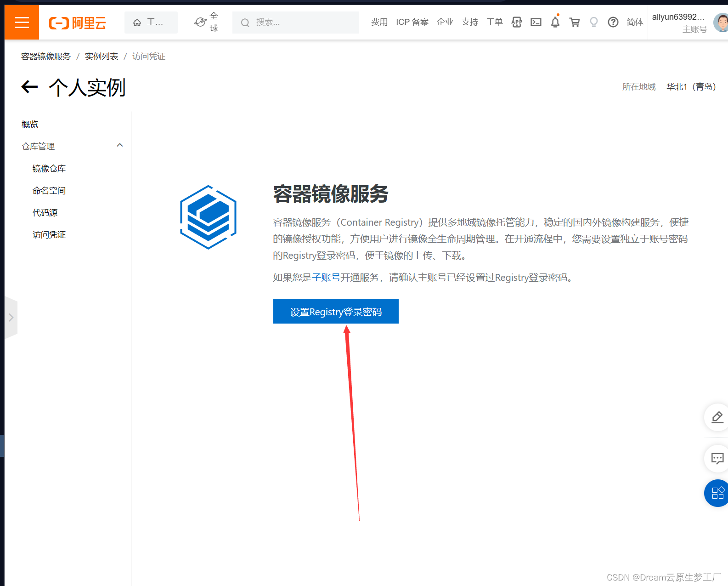Click the back arrow beside 个人实例

(29, 87)
